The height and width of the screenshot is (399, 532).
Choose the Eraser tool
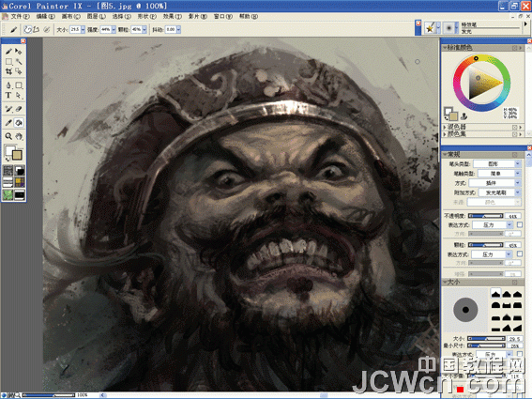pos(19,109)
